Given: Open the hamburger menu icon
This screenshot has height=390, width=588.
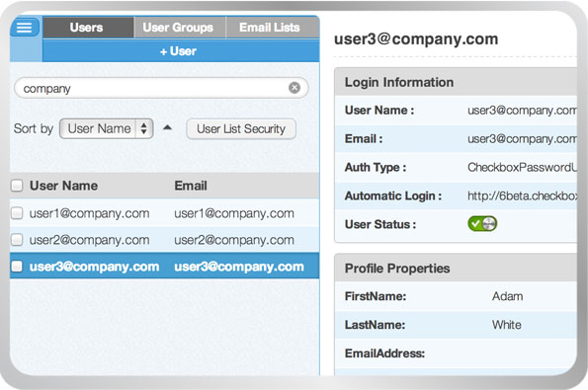Looking at the screenshot, I should pos(25,28).
